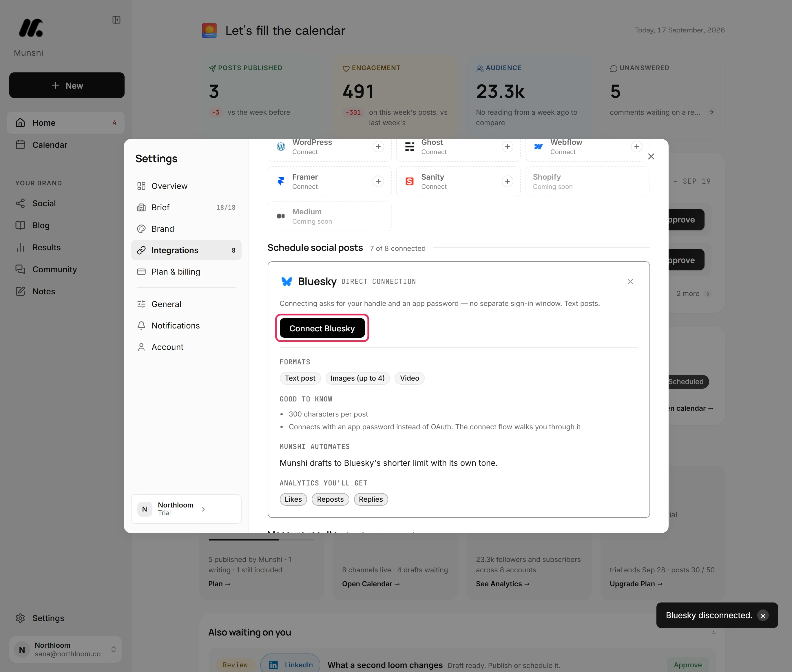Click the Bluesky butterfly icon
This screenshot has height=672, width=792.
(x=286, y=282)
